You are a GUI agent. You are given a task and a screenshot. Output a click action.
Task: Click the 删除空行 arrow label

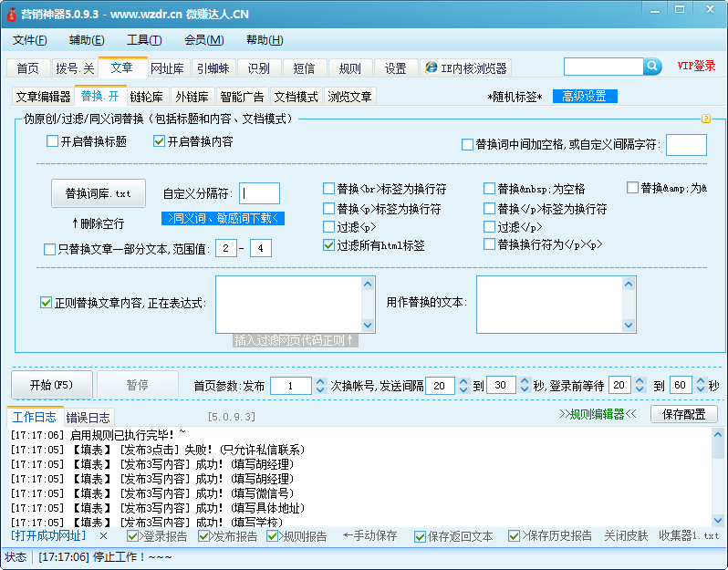98,223
